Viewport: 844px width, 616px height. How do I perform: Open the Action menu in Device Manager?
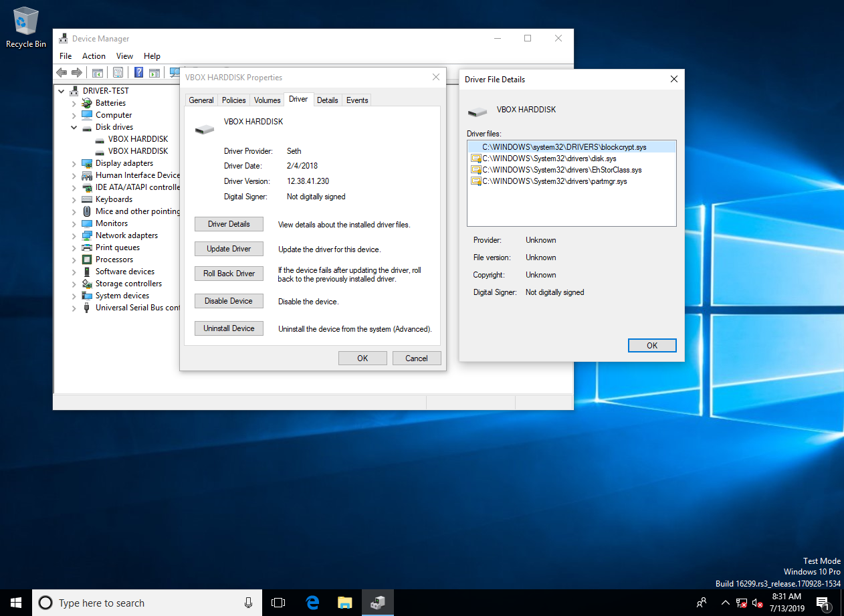click(x=94, y=56)
